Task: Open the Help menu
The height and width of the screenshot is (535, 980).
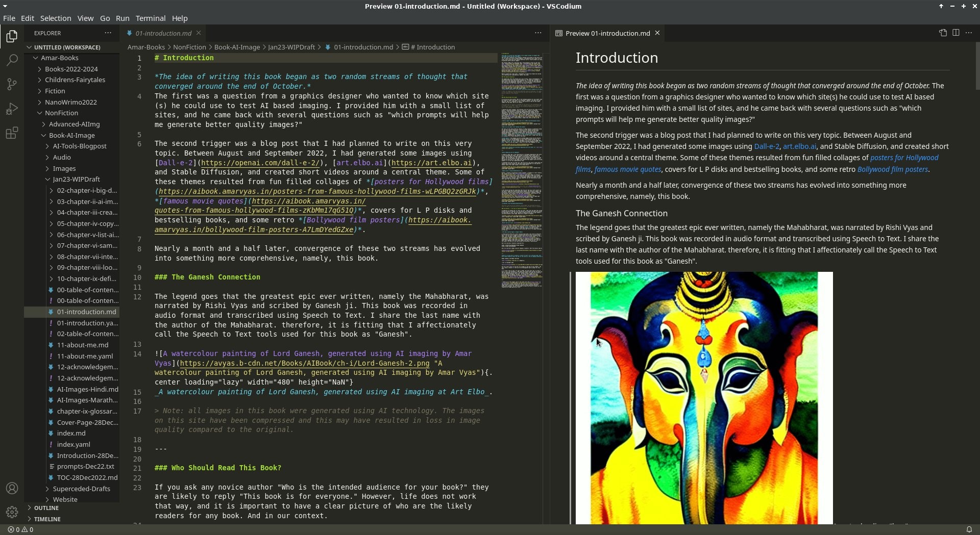Action: click(180, 18)
